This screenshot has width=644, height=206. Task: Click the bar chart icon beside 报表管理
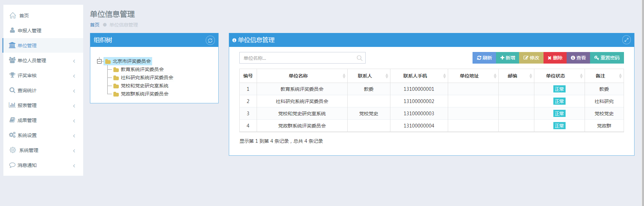click(x=12, y=105)
